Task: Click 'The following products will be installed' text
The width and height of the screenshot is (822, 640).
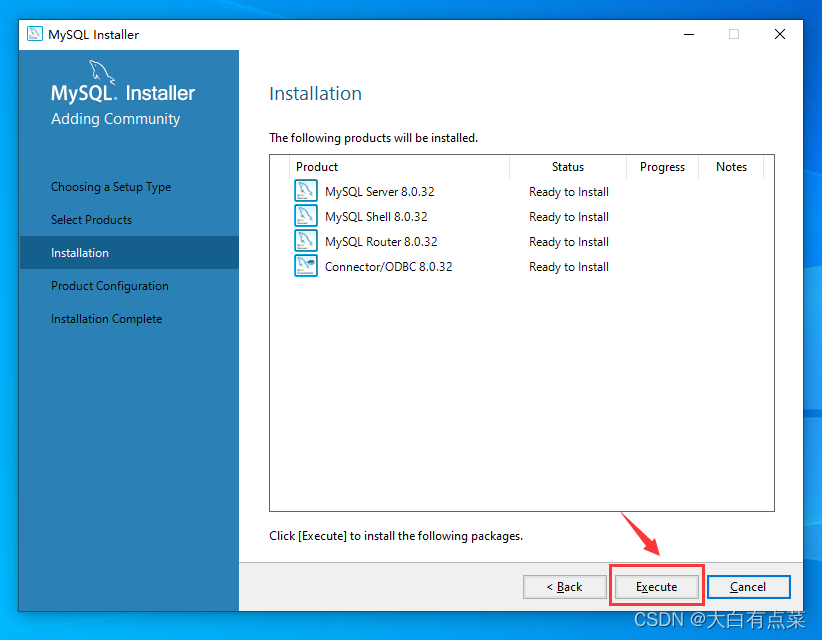Action: 373,138
